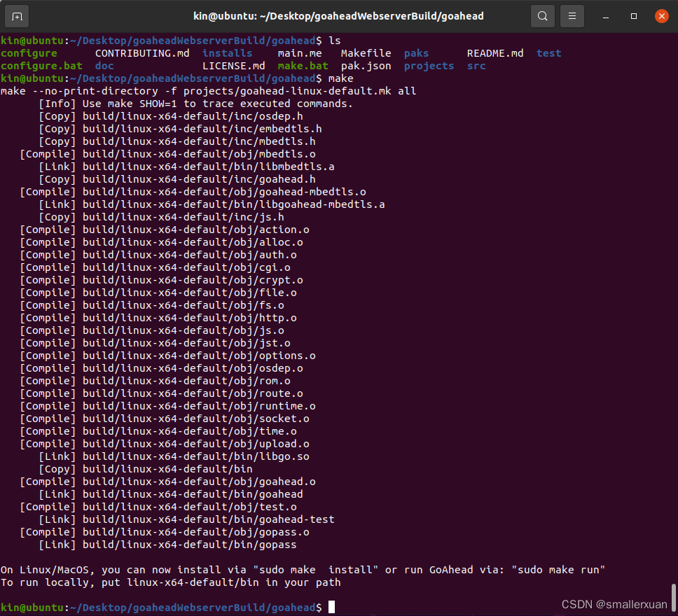Click the 'obj/mbedtls.o' compile line
Screen dimensions: 678x616
(x=168, y=154)
